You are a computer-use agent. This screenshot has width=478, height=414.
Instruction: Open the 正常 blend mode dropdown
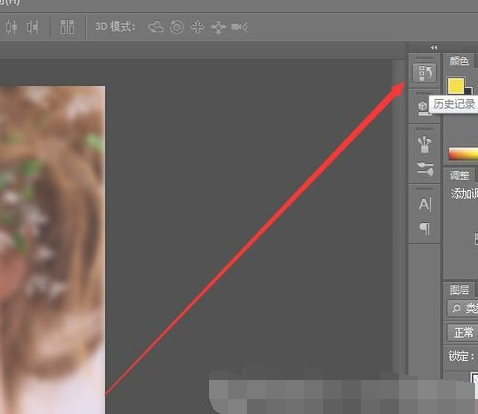pos(463,333)
